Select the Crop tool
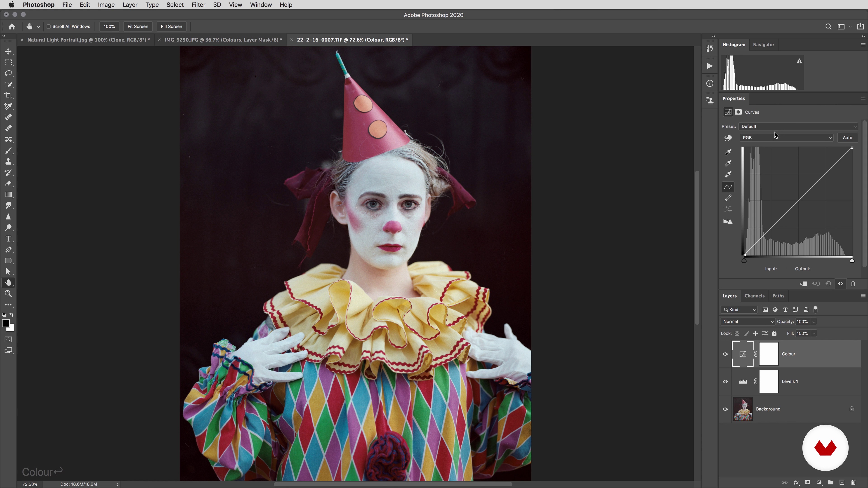The width and height of the screenshot is (868, 488). (8, 96)
